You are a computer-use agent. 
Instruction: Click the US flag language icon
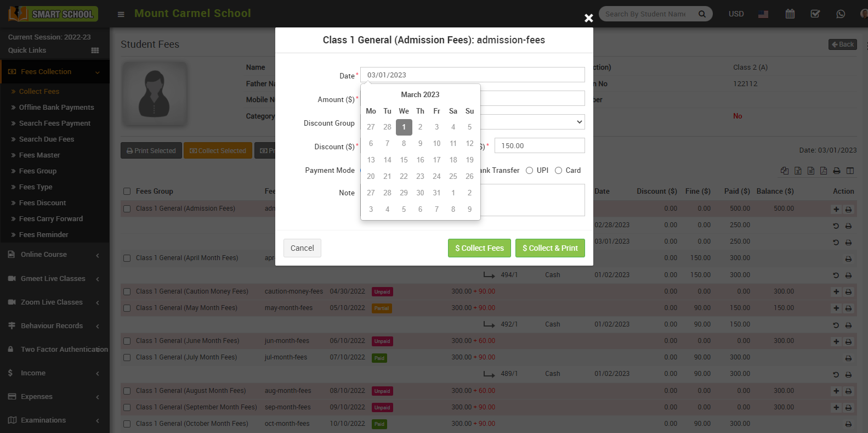coord(763,14)
